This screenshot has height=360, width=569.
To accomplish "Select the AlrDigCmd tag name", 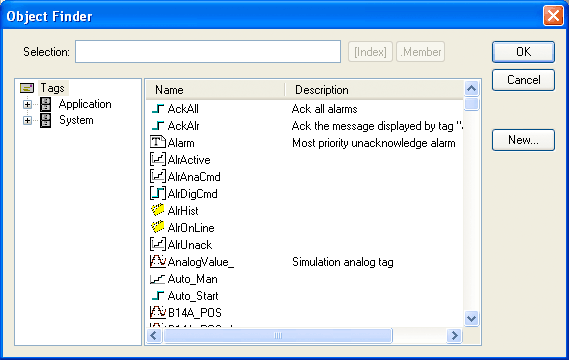I will tap(192, 194).
